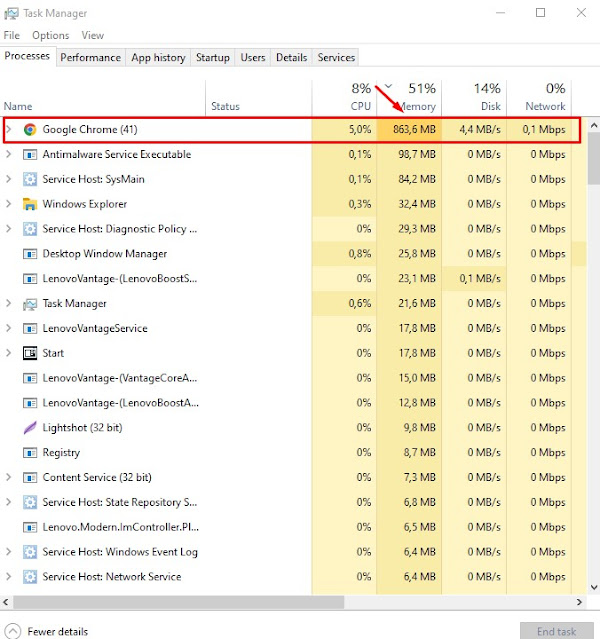The image size is (600, 639).
Task: Click the Fewer details button
Action: (x=47, y=631)
